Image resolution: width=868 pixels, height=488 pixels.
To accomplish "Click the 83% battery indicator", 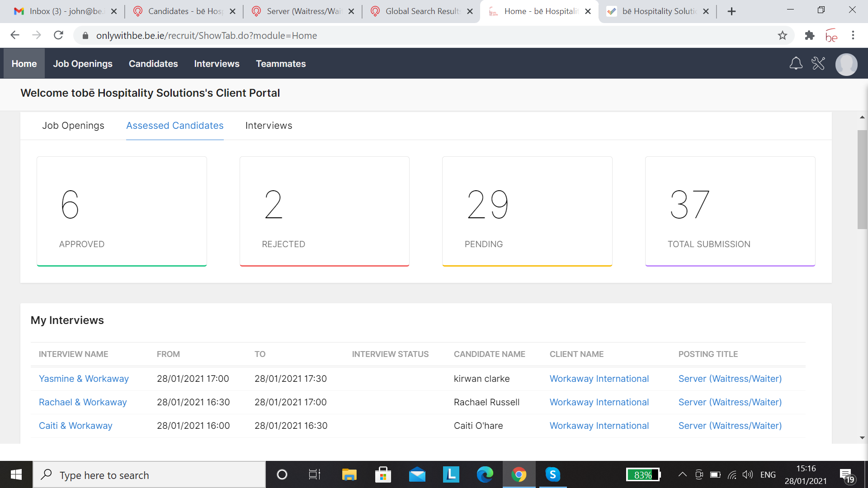I will coord(643,474).
